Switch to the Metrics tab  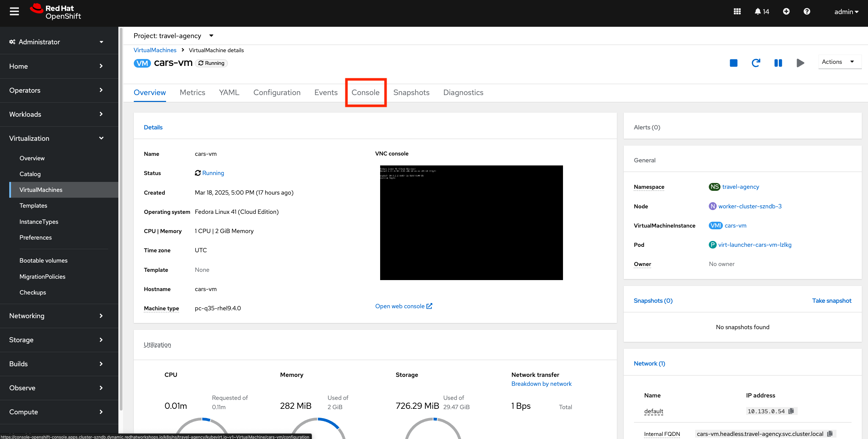192,92
